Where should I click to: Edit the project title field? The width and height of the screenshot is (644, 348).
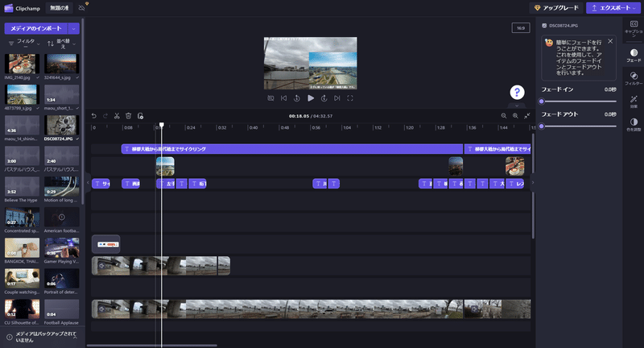click(59, 8)
